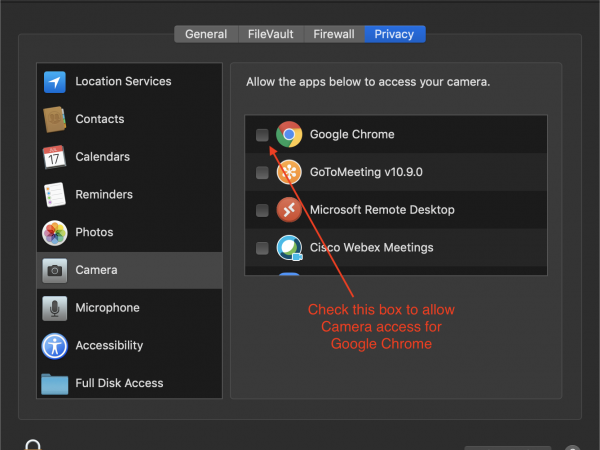
Task: Select the Microphone icon in sidebar
Action: (54, 308)
